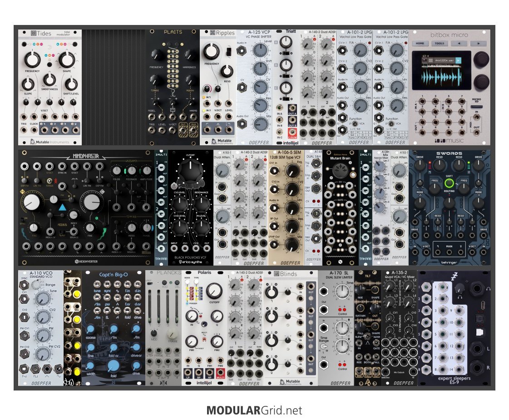
Task: Click the glowing green SHIFT button on Swords
Action: [x=449, y=184]
